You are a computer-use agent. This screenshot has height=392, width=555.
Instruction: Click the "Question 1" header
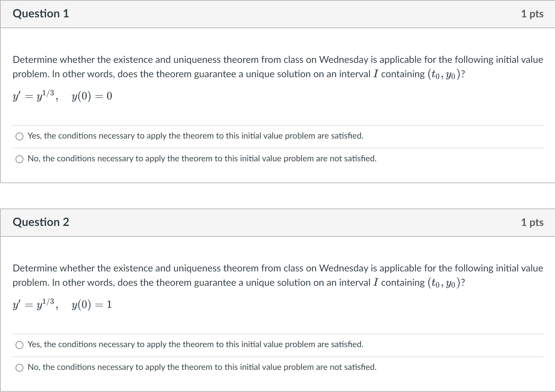(41, 14)
